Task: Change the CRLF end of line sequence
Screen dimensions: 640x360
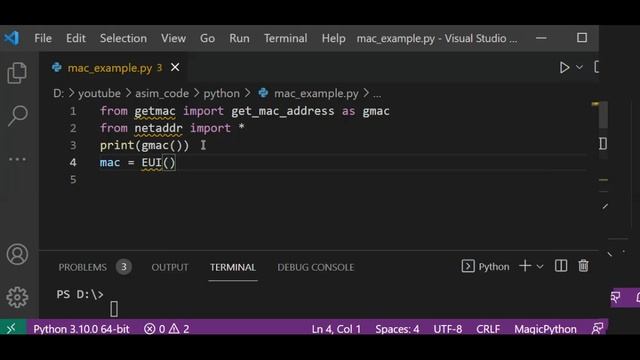Action: (488, 329)
